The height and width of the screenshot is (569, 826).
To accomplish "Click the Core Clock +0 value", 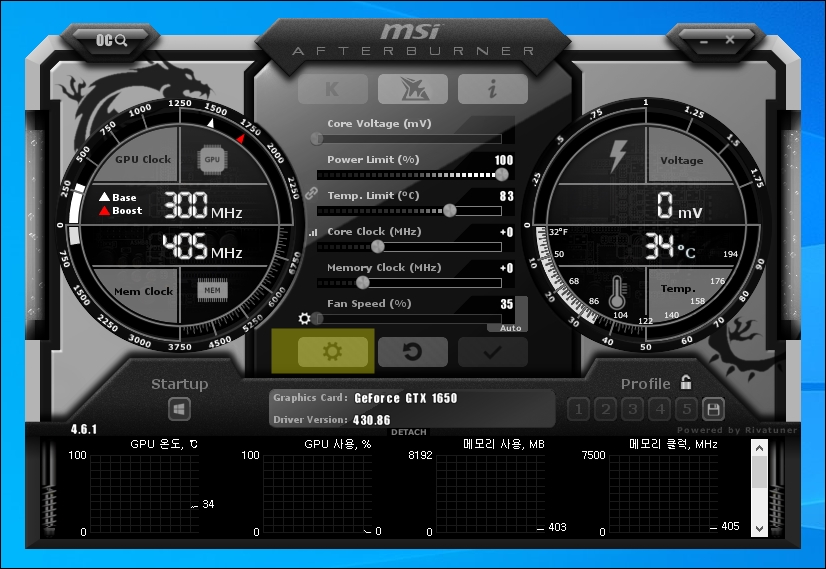I will pyautogui.click(x=506, y=232).
